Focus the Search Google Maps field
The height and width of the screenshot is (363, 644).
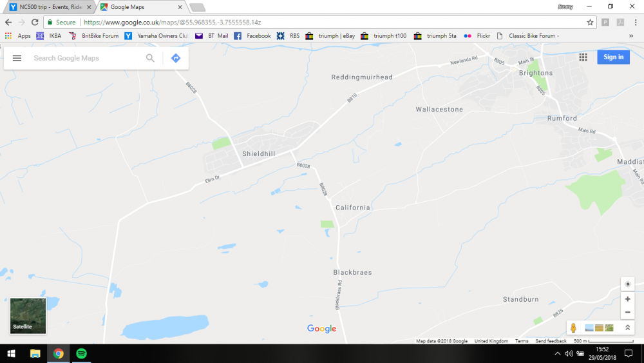point(86,58)
